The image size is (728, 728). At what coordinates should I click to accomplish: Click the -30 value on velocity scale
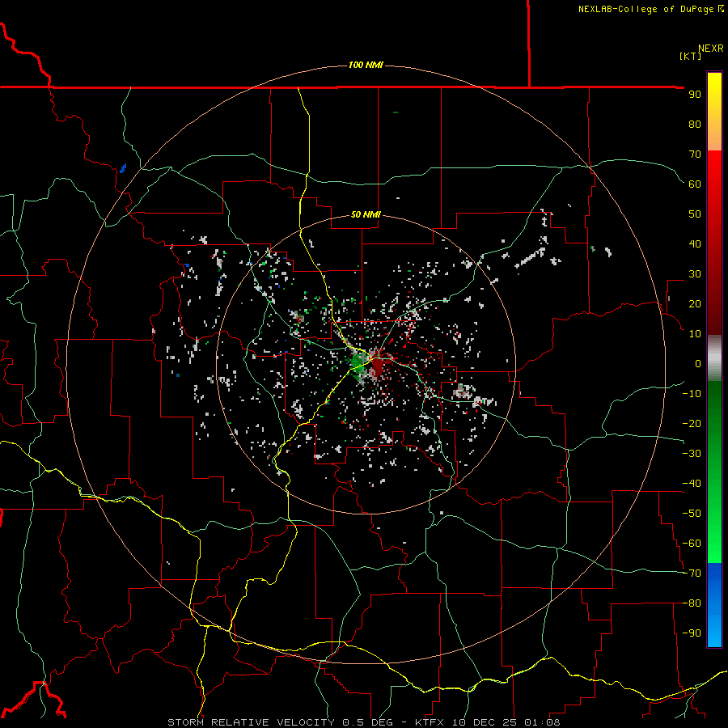point(692,454)
